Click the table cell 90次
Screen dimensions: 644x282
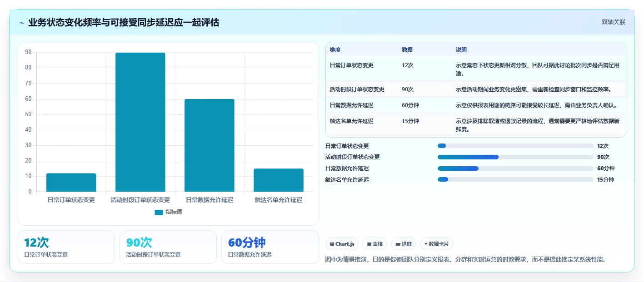[408, 89]
